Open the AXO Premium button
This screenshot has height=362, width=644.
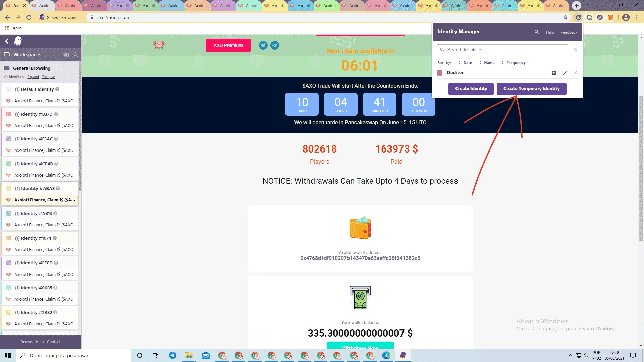(x=228, y=45)
